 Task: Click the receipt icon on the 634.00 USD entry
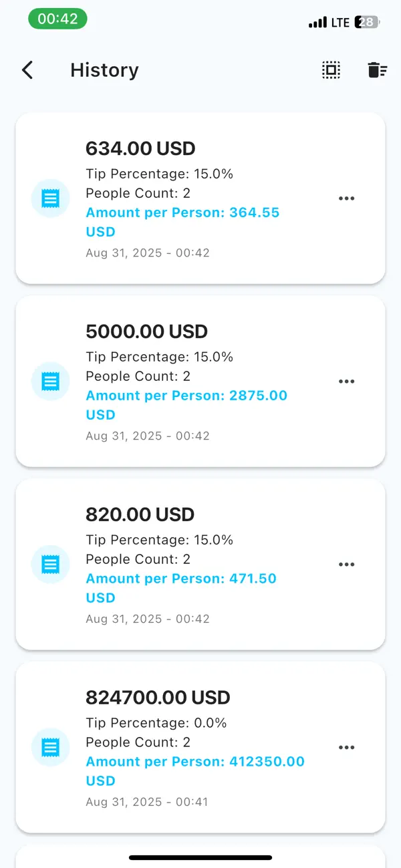[x=50, y=198]
